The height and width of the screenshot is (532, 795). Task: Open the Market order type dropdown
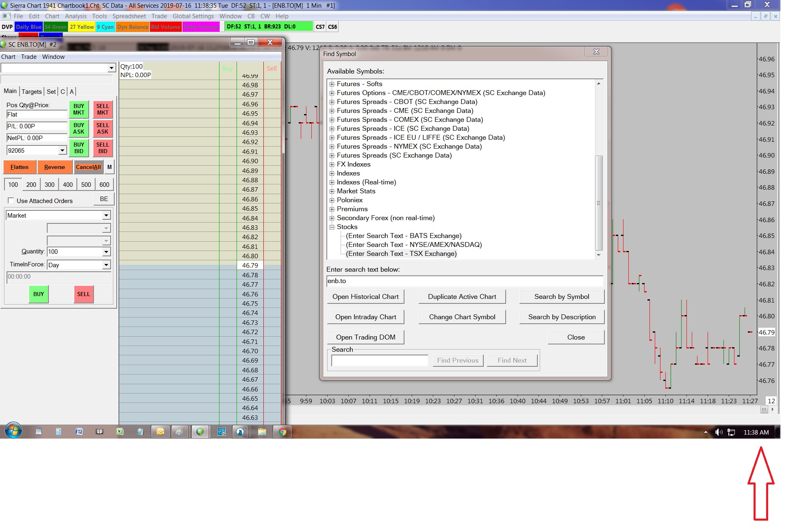(x=106, y=216)
